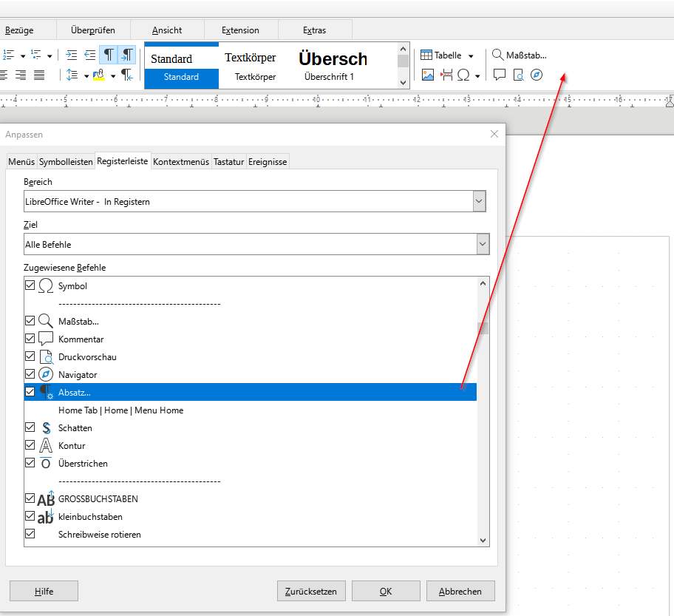
Task: Expand background color dropdown arrow
Action: 113,76
